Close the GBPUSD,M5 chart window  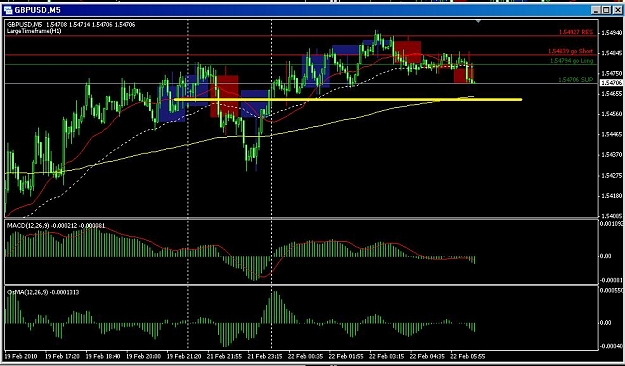tap(617, 10)
